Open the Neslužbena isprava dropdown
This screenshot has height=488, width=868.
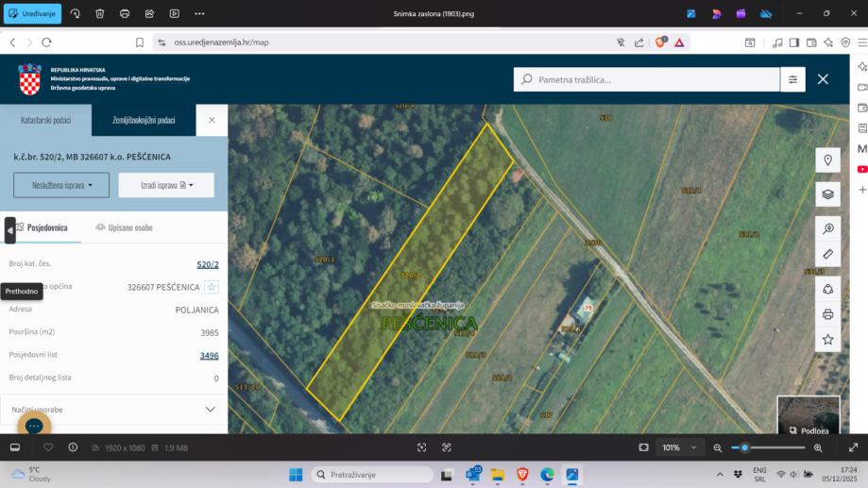(61, 185)
